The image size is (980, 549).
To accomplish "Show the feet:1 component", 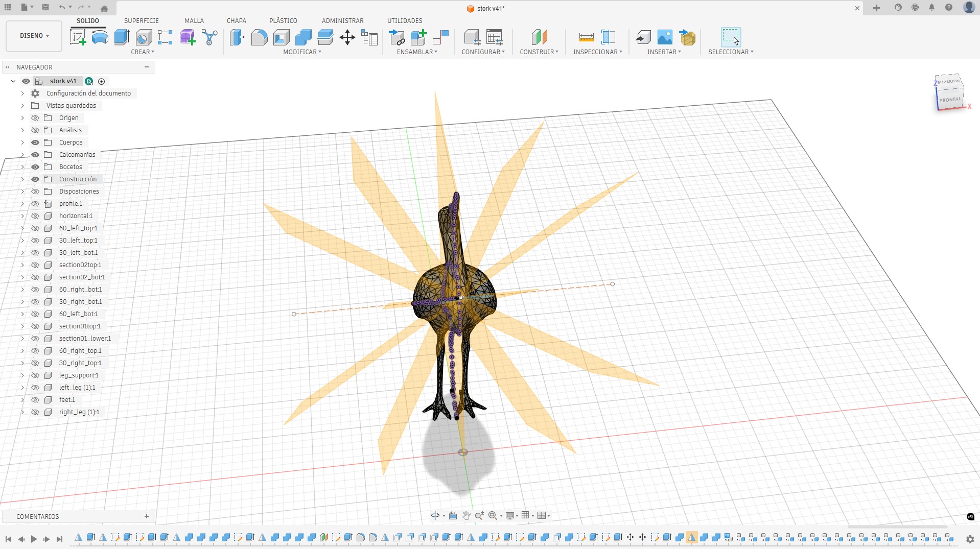I will pyautogui.click(x=35, y=400).
